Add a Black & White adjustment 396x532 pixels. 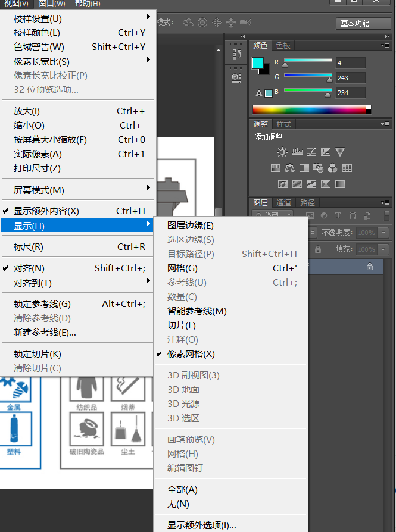click(304, 168)
